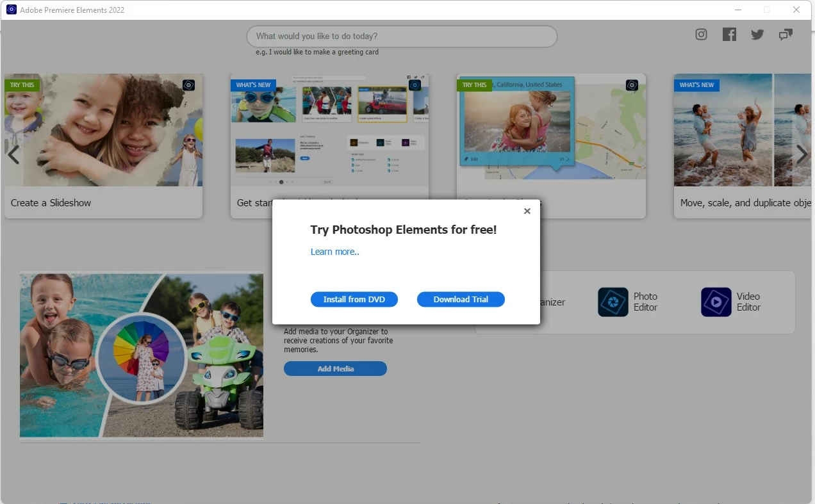
Task: Click the Create a Slideshow caption
Action: coord(51,203)
